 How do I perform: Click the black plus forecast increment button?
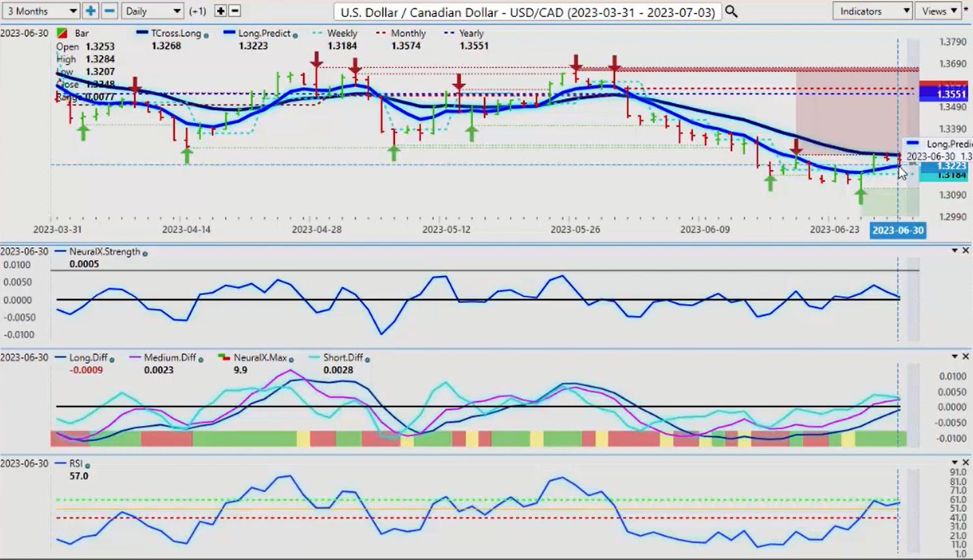coord(220,11)
